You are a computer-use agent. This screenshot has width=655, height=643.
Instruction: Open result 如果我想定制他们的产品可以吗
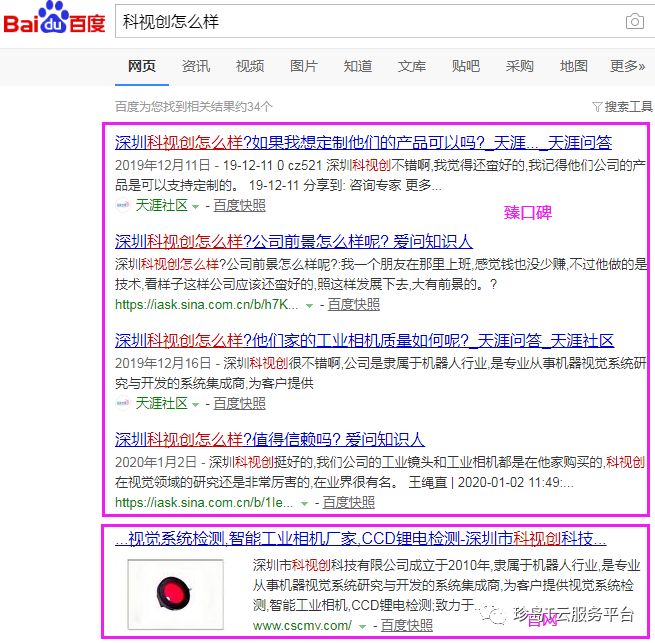coord(363,143)
